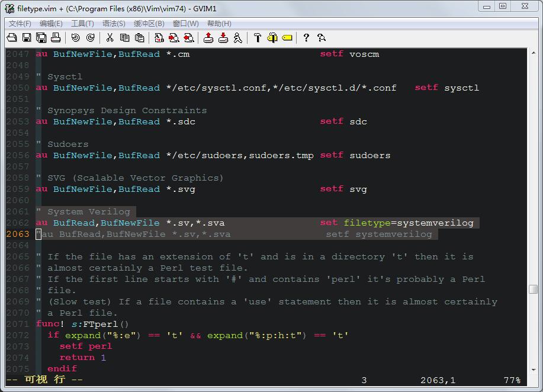Click '*.svg' pattern on line 2059
Image resolution: width=543 pixels, height=392 pixels.
click(x=181, y=189)
